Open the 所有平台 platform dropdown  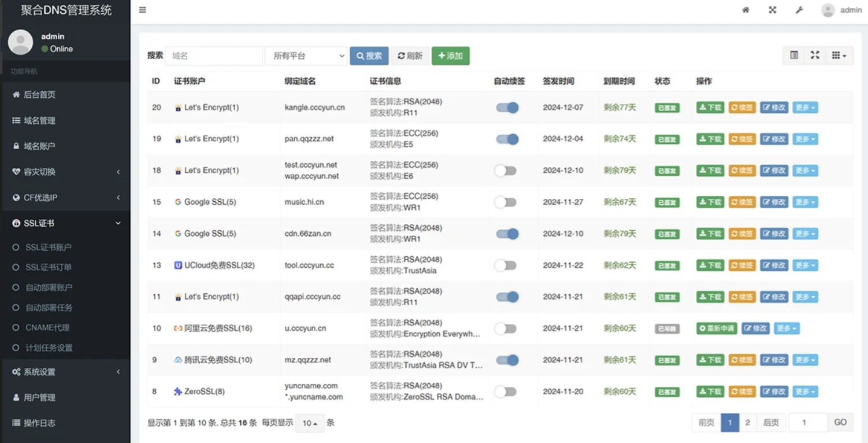click(306, 56)
